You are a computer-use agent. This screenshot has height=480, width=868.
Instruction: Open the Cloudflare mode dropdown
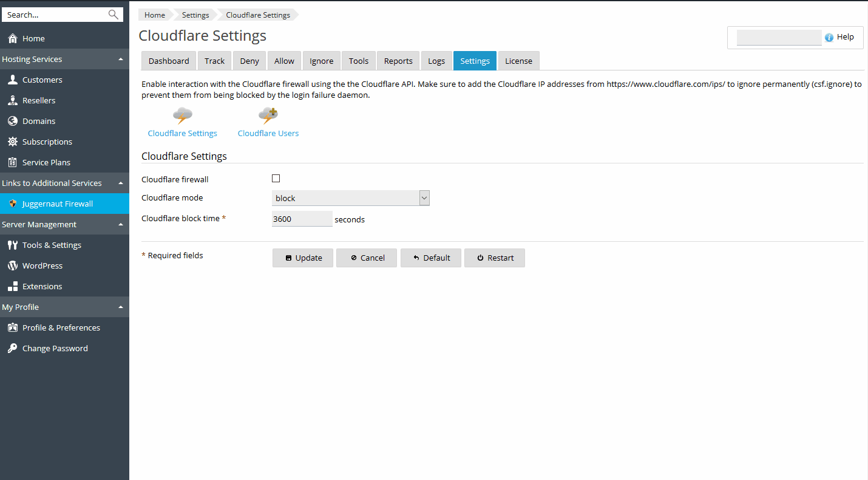coord(351,198)
